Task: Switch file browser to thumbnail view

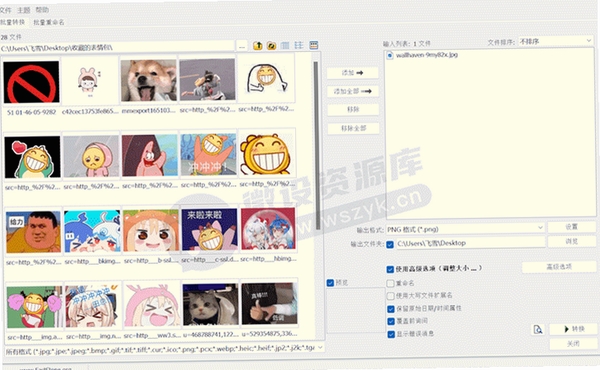Action: (313, 45)
